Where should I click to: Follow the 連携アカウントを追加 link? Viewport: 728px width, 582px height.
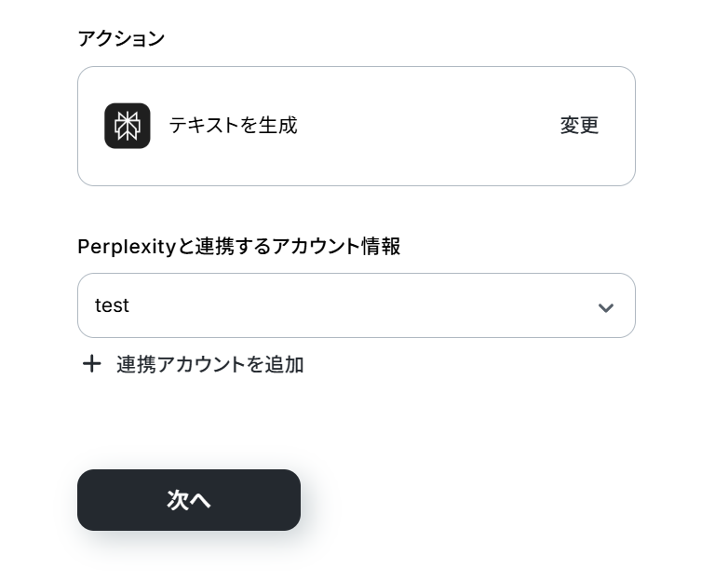[209, 364]
